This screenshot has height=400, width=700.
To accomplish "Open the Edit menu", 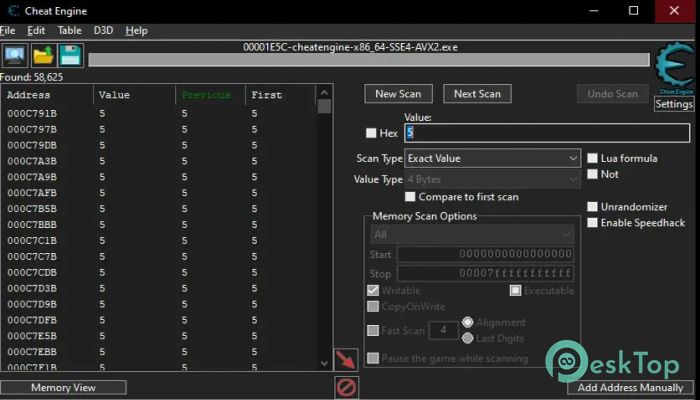I will (36, 30).
